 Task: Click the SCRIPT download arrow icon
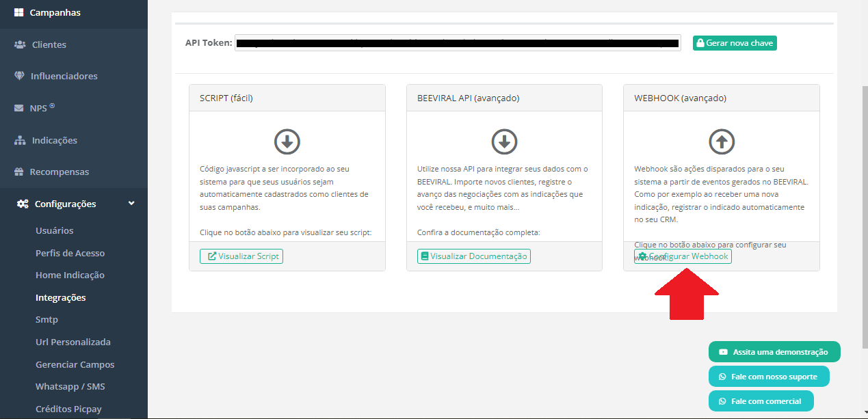click(287, 142)
